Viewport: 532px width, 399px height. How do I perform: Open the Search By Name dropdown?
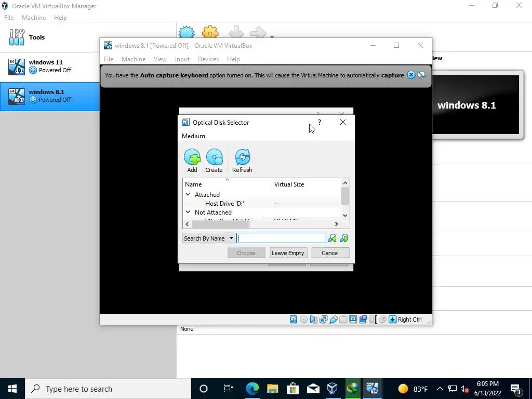[x=208, y=238]
